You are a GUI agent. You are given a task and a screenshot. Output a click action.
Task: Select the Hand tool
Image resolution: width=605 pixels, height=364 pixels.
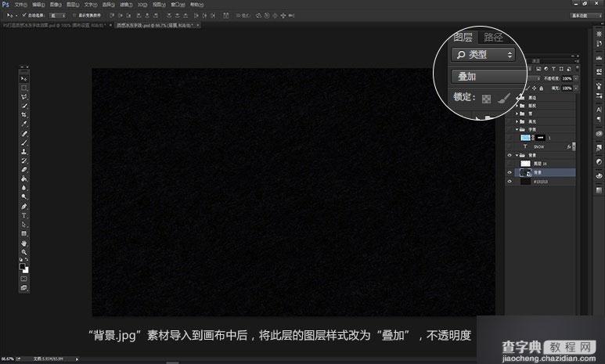click(24, 243)
